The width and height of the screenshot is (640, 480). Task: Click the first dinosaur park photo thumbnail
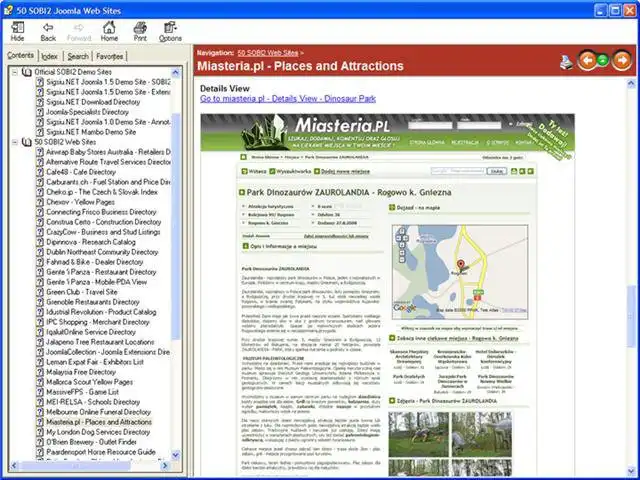point(419,434)
